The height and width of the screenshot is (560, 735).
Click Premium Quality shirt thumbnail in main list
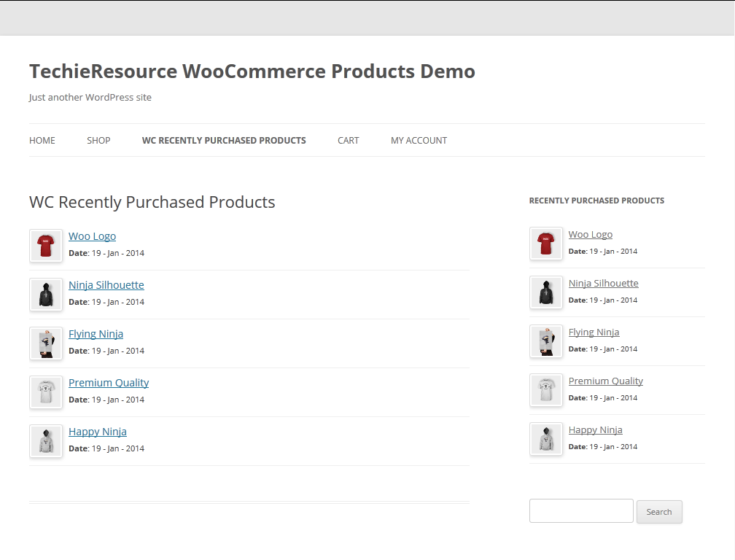pyautogui.click(x=46, y=392)
